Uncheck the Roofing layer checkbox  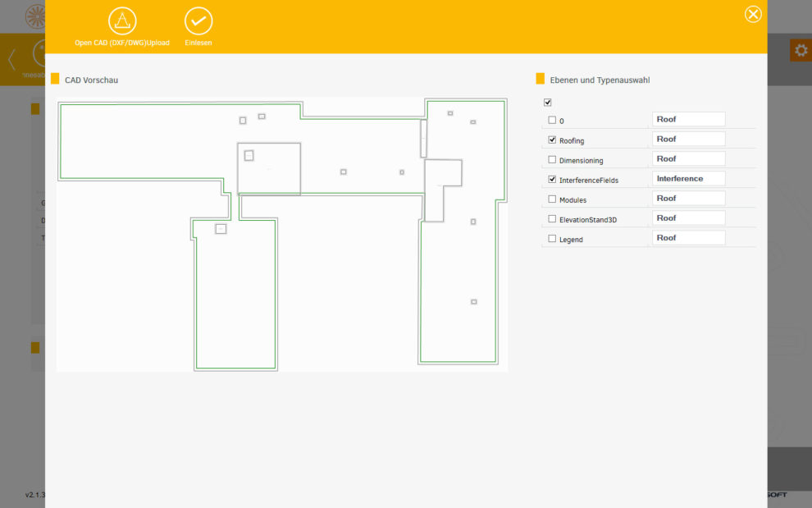pos(552,140)
